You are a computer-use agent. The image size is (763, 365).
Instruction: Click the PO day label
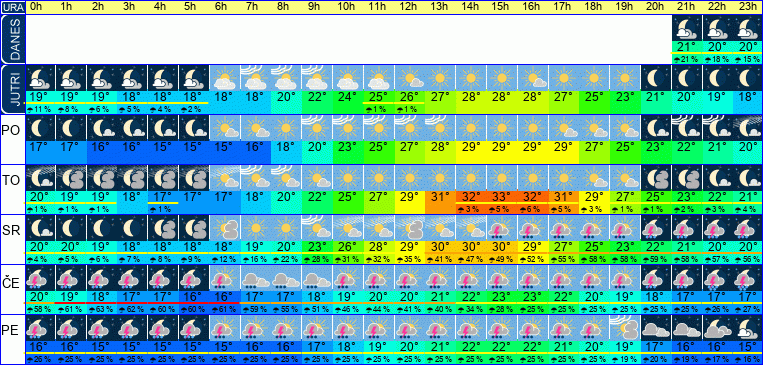coord(10,131)
